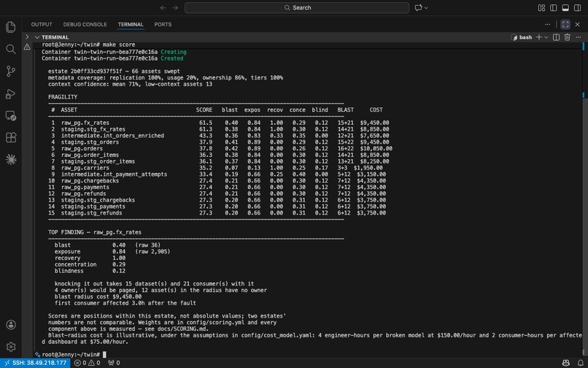Open the notifications bell
588x368 pixels.
pyautogui.click(x=581, y=363)
